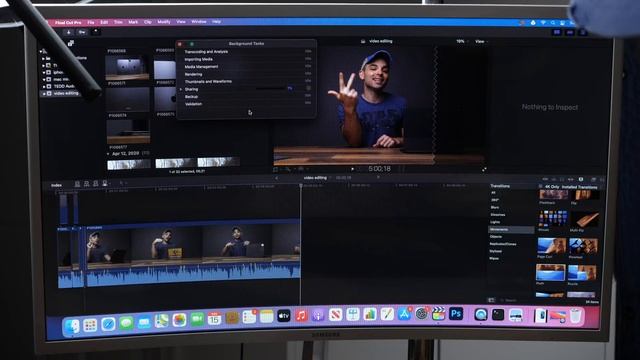Viewport: 640px width, 360px height.
Task: Collapse the Apr 12, 2020 date group
Action: tap(108, 154)
